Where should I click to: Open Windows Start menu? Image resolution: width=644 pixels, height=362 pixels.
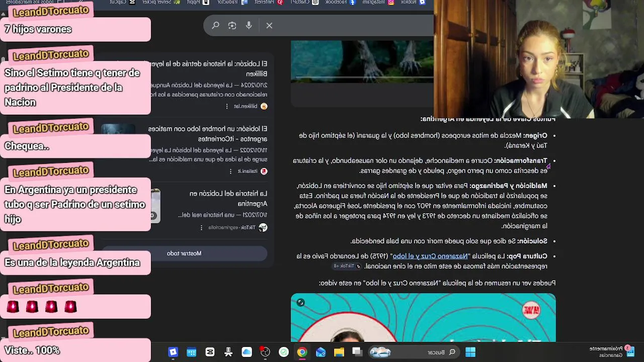click(470, 352)
